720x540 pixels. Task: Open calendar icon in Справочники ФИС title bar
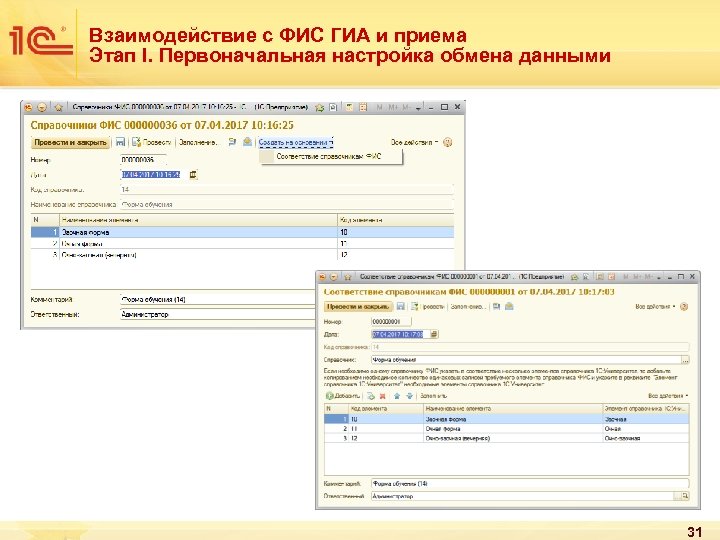[363, 107]
